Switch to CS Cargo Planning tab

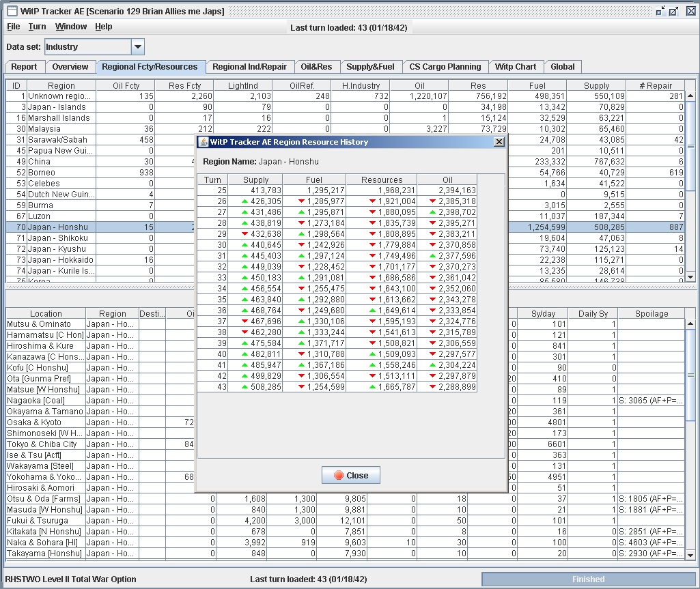pyautogui.click(x=445, y=67)
